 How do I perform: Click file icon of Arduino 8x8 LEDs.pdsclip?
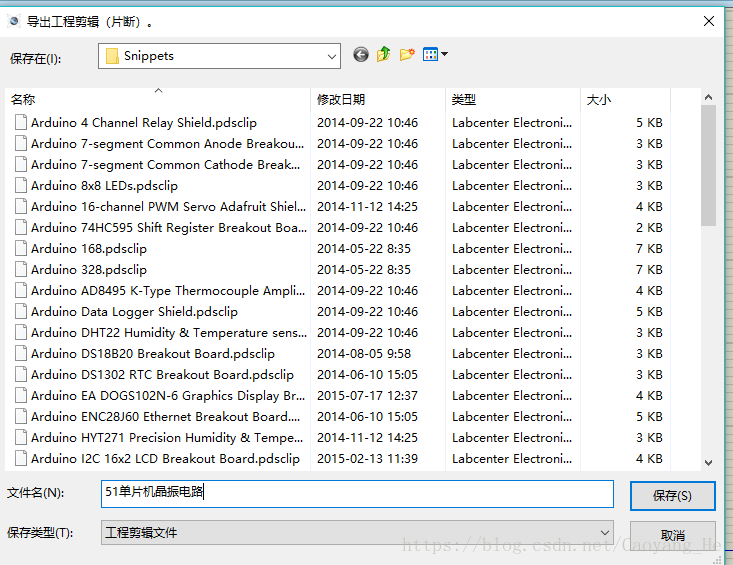[21, 185]
